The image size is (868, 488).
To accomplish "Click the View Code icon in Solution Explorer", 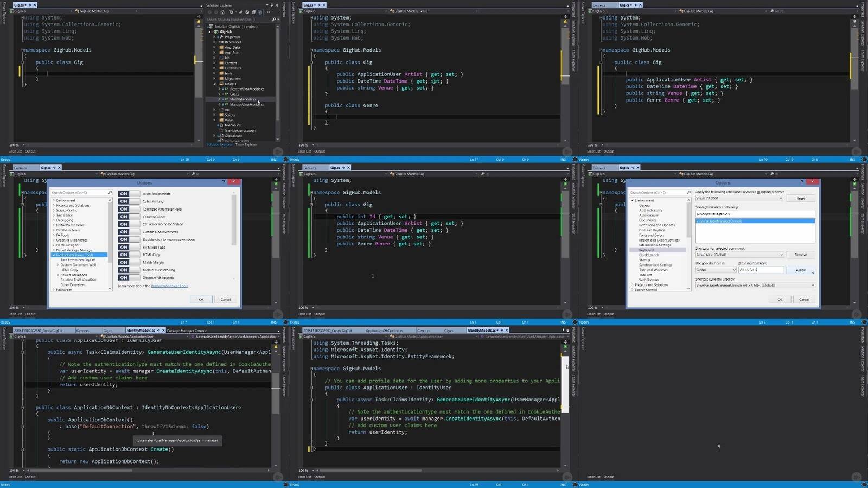I will 268,12.
